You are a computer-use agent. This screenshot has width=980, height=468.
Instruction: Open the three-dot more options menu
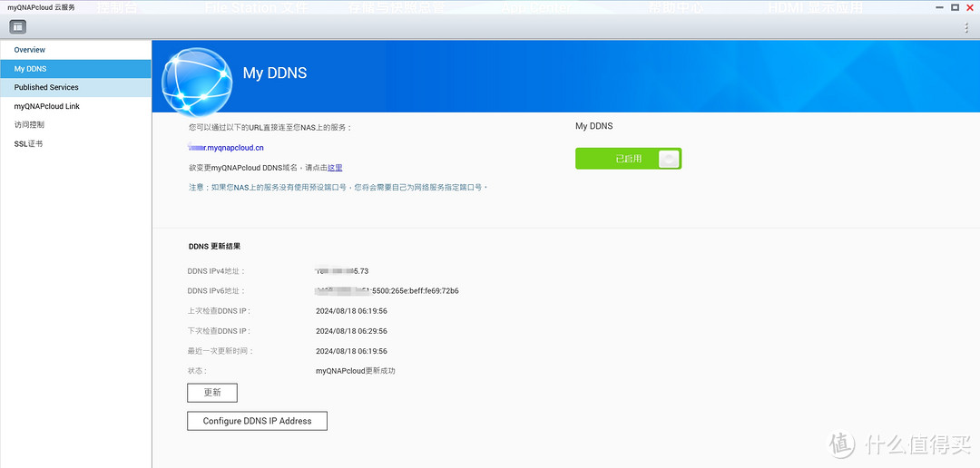pos(966,28)
